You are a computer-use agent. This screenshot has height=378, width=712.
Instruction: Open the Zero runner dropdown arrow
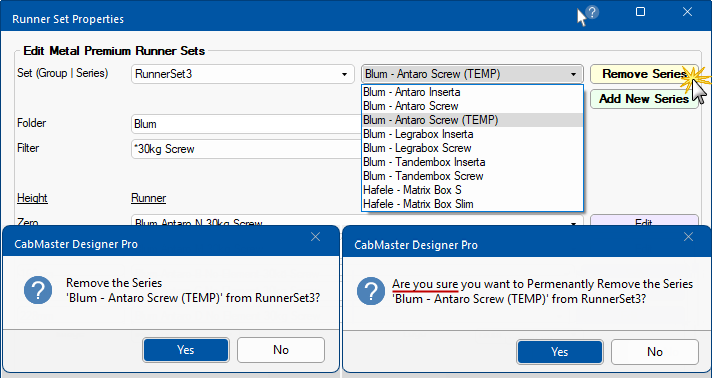click(x=573, y=223)
